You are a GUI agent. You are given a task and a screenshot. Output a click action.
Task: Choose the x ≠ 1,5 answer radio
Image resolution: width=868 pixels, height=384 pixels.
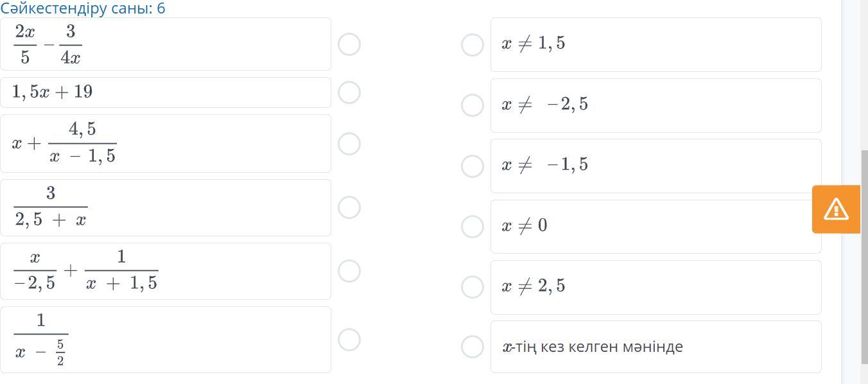point(473,44)
